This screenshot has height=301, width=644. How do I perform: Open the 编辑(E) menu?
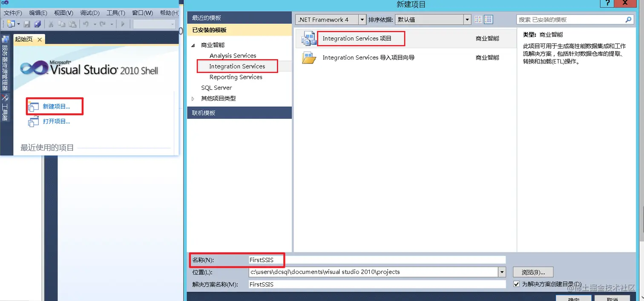(x=38, y=13)
